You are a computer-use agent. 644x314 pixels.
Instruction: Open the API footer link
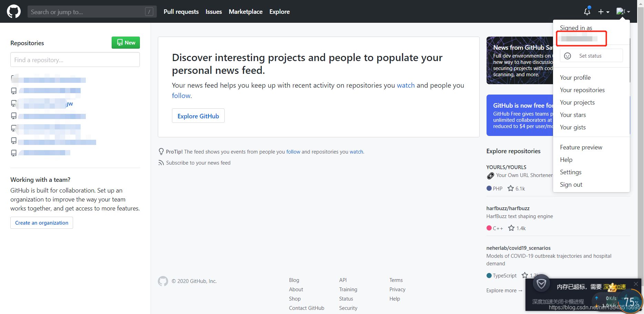point(343,280)
